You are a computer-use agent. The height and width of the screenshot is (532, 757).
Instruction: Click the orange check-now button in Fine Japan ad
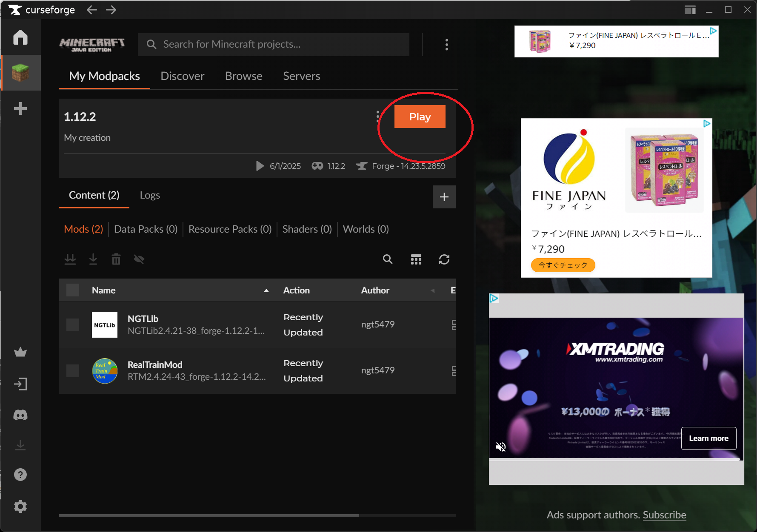(563, 265)
